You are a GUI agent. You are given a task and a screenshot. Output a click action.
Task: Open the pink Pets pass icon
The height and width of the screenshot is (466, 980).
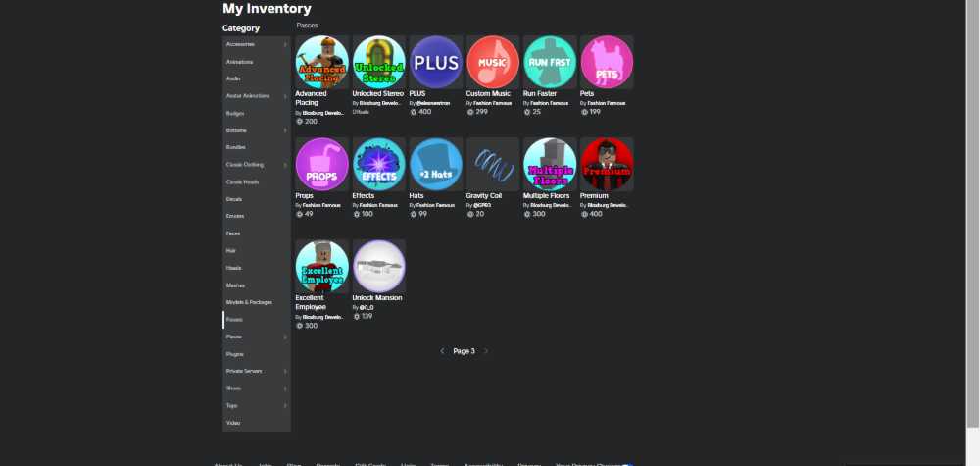[x=607, y=61]
